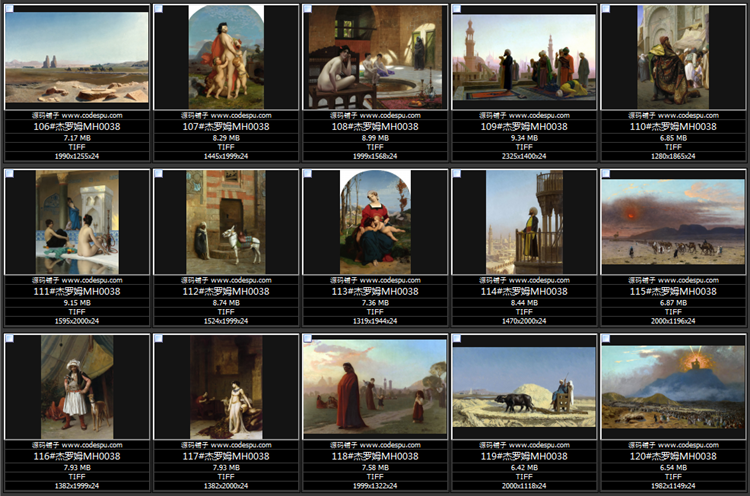Check the checkbox for 119#杰罗姆MH0038
Image resolution: width=750 pixels, height=496 pixels.
[457, 339]
